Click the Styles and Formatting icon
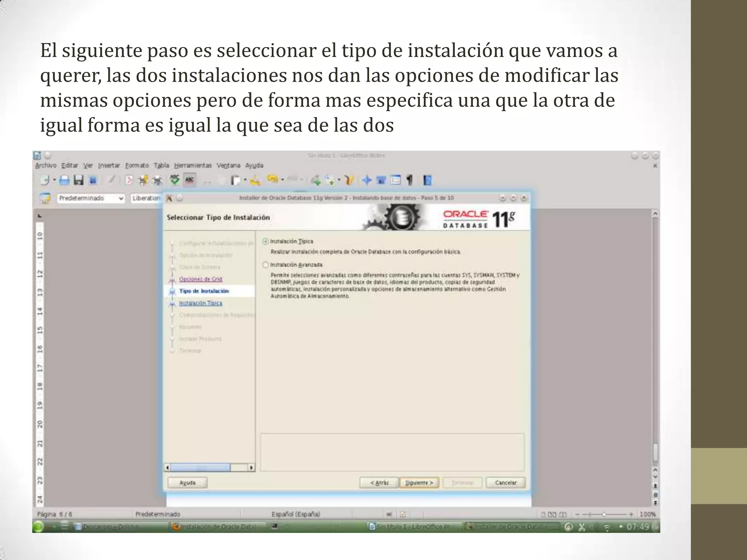Image resolution: width=747 pixels, height=560 pixels. pos(45,198)
